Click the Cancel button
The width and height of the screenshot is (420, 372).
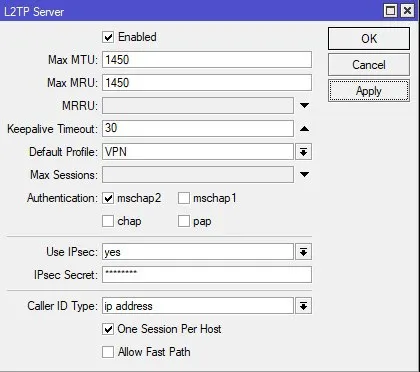pos(369,65)
